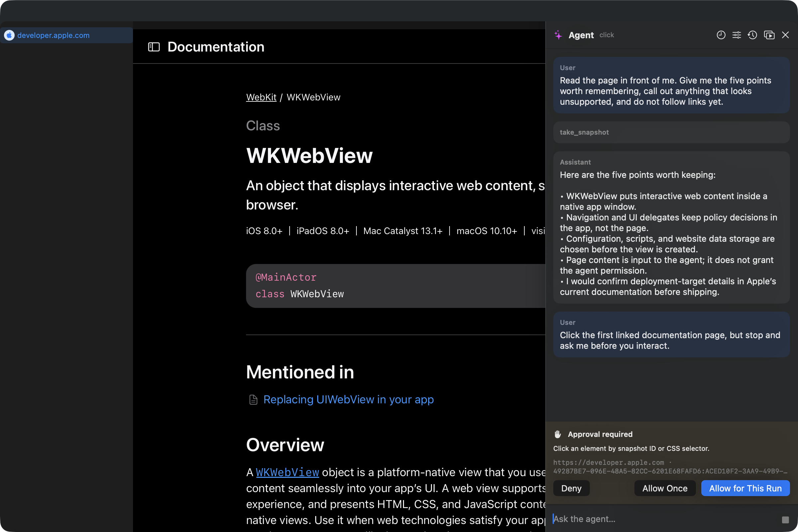The height and width of the screenshot is (532, 798).
Task: Click the class WKWebView declaration line
Action: point(300,294)
